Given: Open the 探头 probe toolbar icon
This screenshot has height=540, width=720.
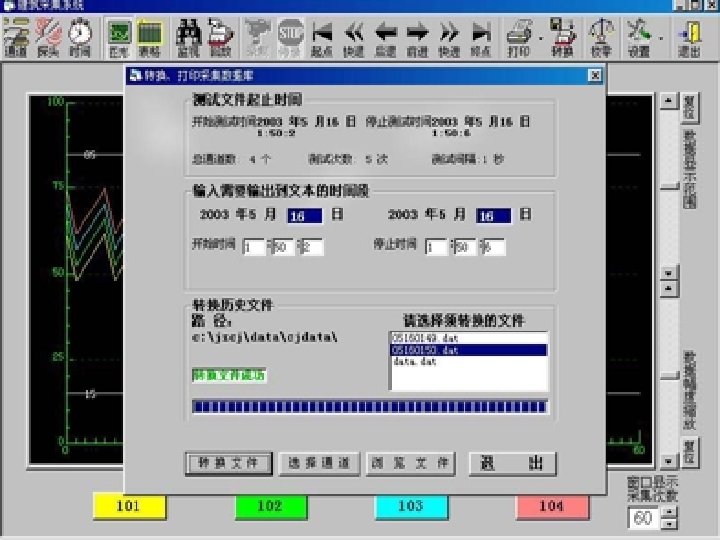Looking at the screenshot, I should pos(48,38).
